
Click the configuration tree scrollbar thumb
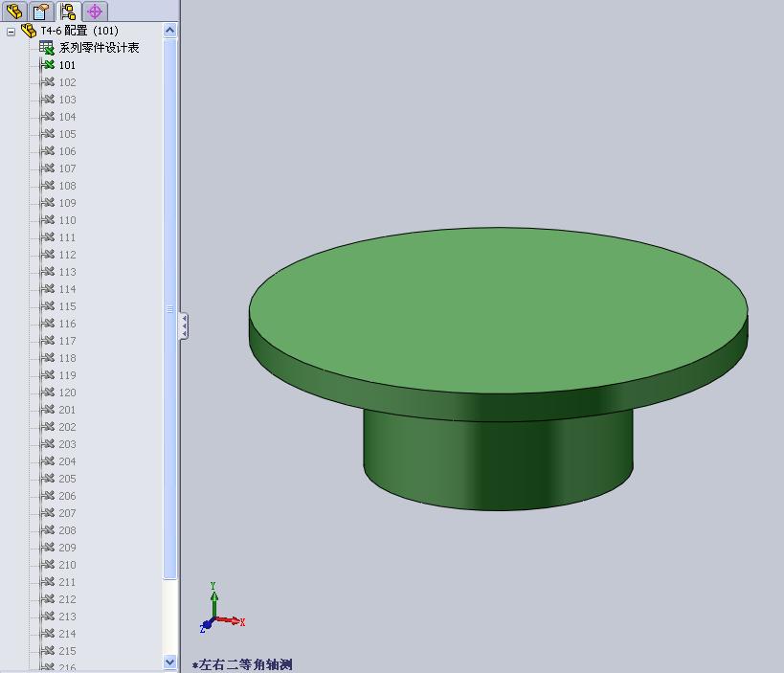point(170,309)
